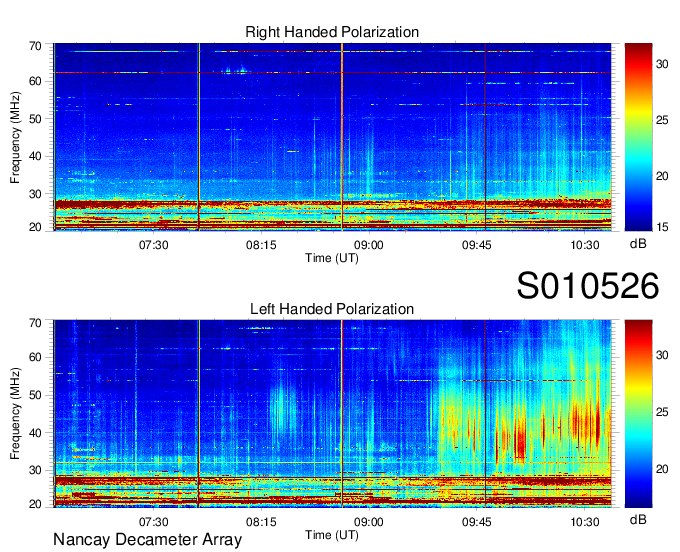Click the 09:45 tick label under the bottom plot
The image size is (680, 552).
pos(477,522)
